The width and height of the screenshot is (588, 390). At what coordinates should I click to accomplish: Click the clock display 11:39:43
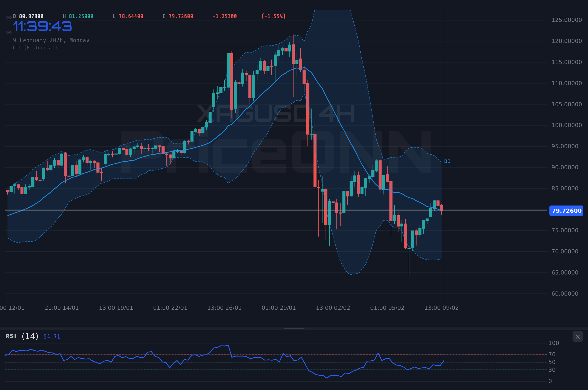pos(42,26)
